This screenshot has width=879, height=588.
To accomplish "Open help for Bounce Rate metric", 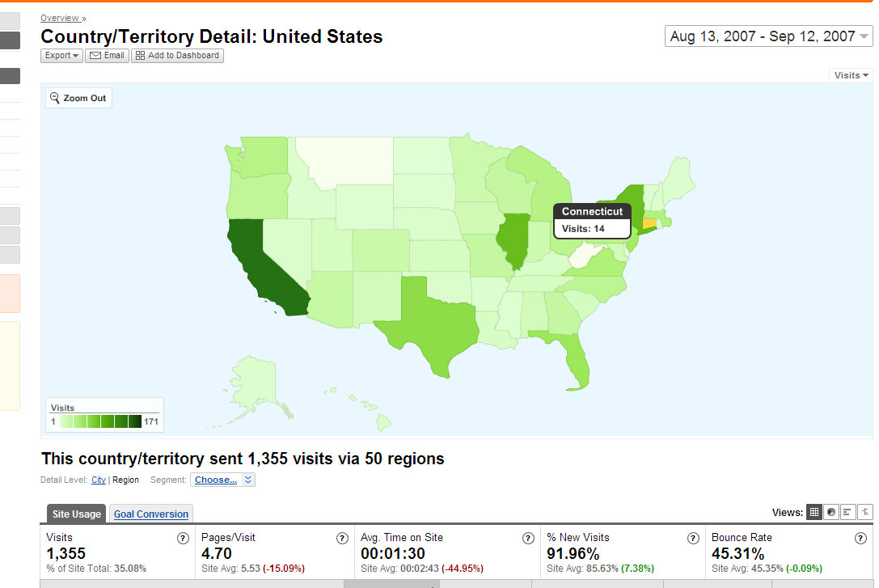I will 860,538.
